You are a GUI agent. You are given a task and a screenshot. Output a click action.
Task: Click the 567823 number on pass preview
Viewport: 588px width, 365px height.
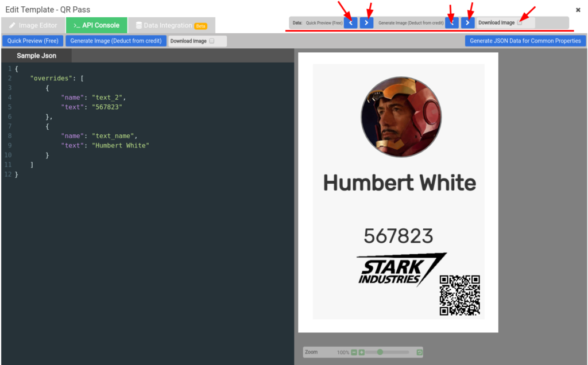point(399,236)
